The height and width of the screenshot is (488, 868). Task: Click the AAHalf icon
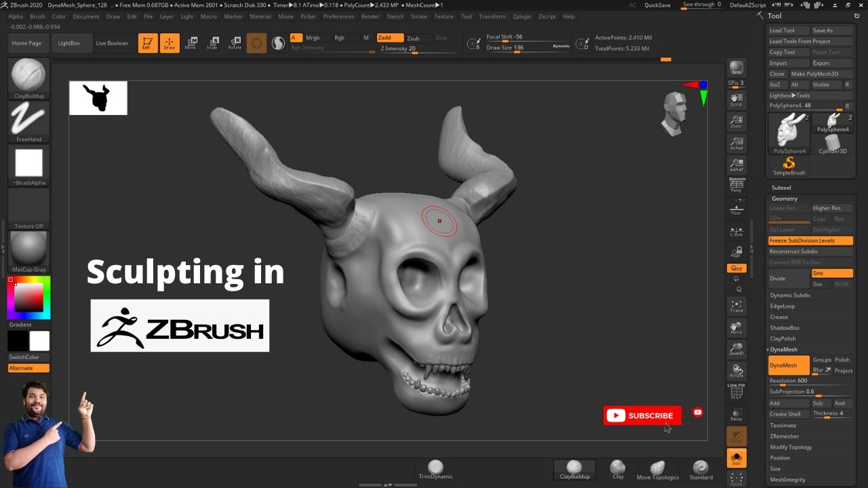click(x=736, y=165)
